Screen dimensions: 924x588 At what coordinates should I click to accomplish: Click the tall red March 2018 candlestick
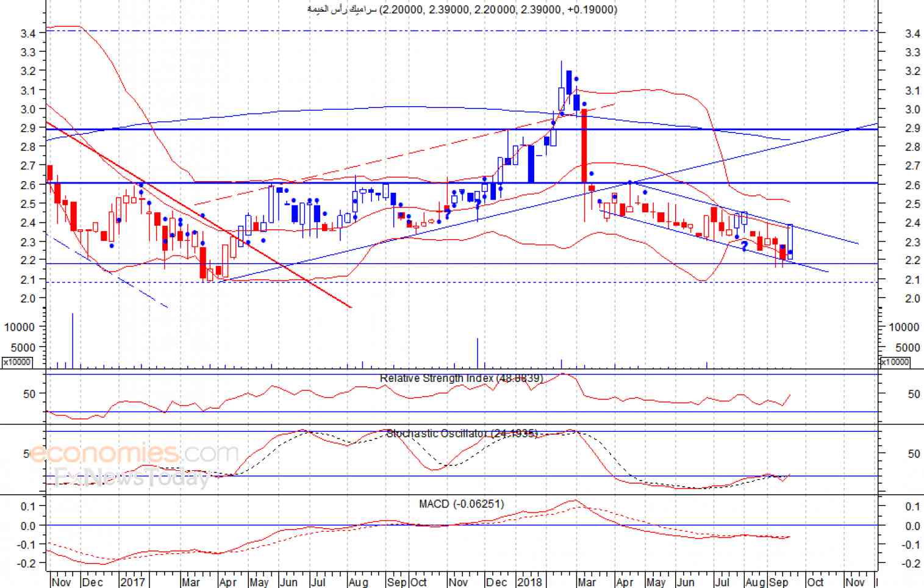tap(584, 146)
